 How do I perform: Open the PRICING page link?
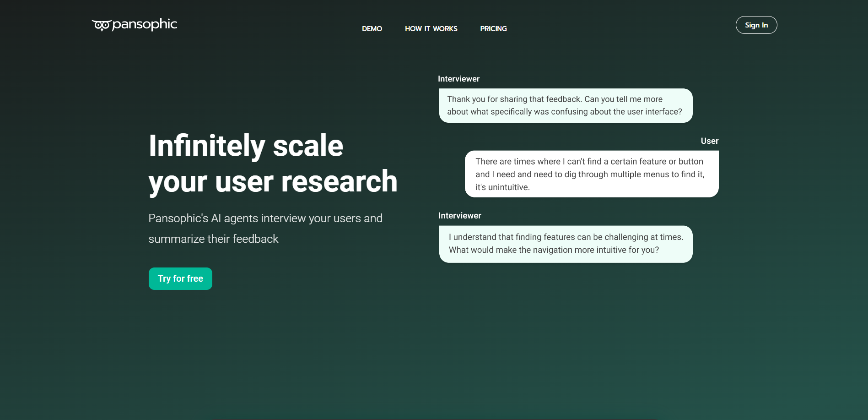[493, 28]
